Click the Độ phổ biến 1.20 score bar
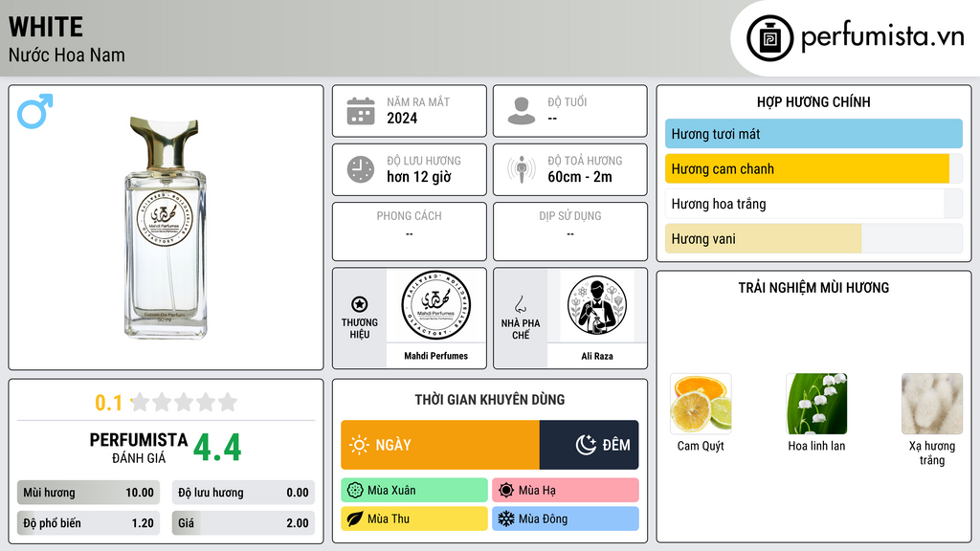The height and width of the screenshot is (551, 980). click(89, 523)
